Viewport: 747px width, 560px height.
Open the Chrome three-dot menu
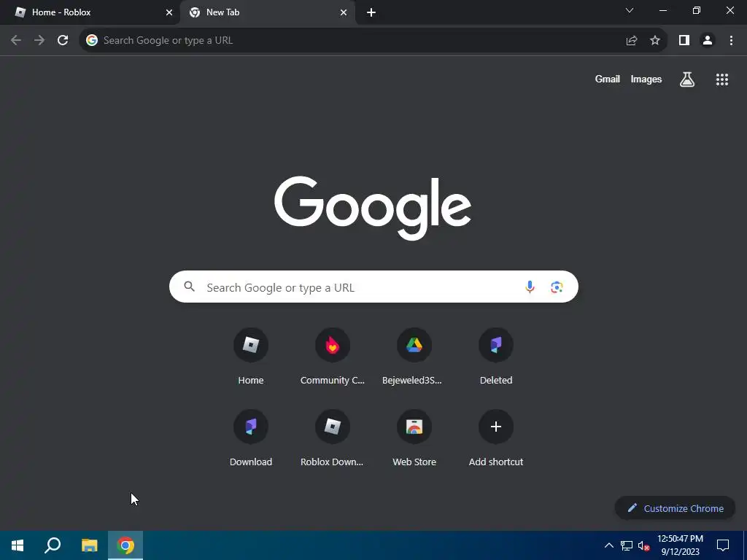(x=731, y=41)
